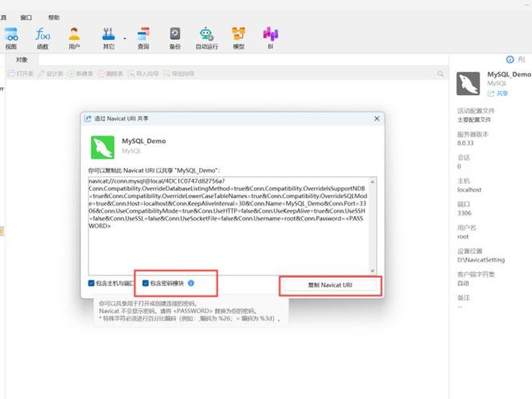Image resolution: width=532 pixels, height=399 pixels.
Task: Click New Table (新建表) toolbar button
Action: point(80,74)
